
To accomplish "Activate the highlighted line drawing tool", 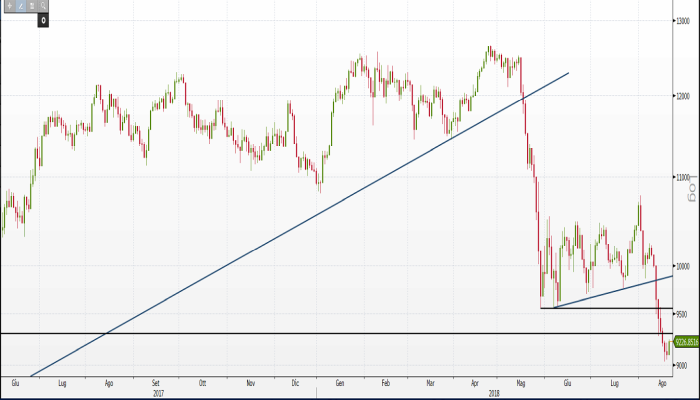I will [x=19, y=6].
